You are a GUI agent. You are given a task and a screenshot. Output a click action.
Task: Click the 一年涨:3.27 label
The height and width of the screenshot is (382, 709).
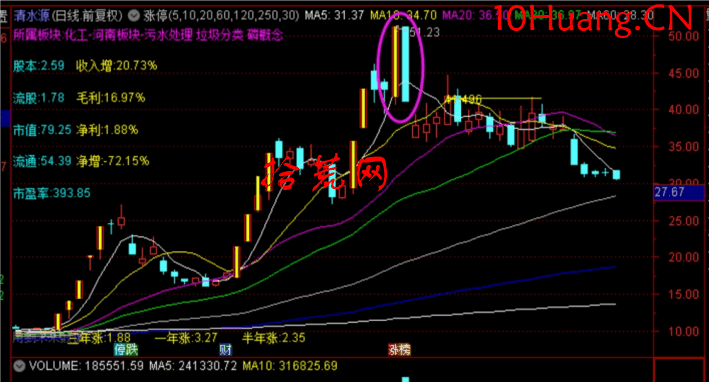[x=186, y=338]
